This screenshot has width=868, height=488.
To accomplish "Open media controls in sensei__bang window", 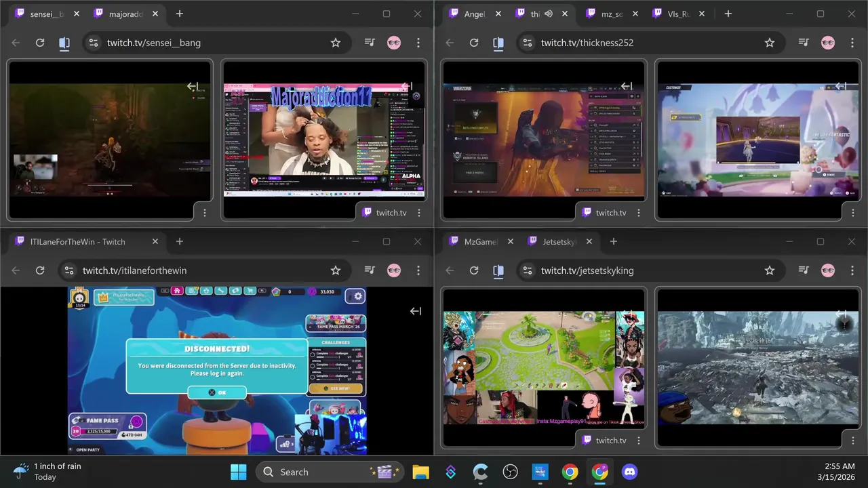I will (370, 43).
